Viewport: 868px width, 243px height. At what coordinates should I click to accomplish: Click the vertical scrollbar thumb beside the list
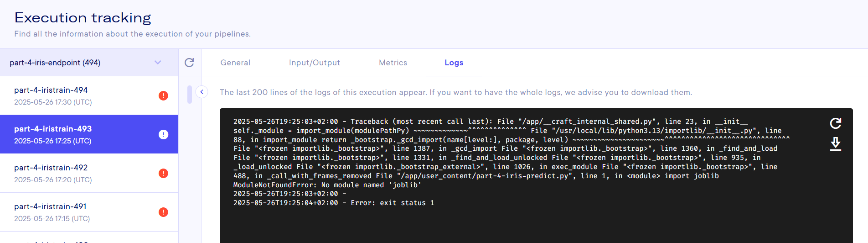pyautogui.click(x=190, y=95)
